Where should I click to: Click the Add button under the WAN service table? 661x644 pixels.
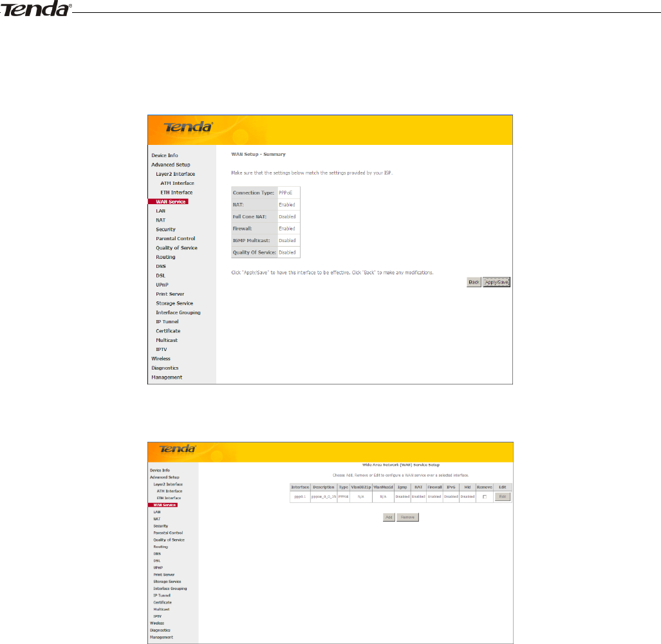[389, 517]
